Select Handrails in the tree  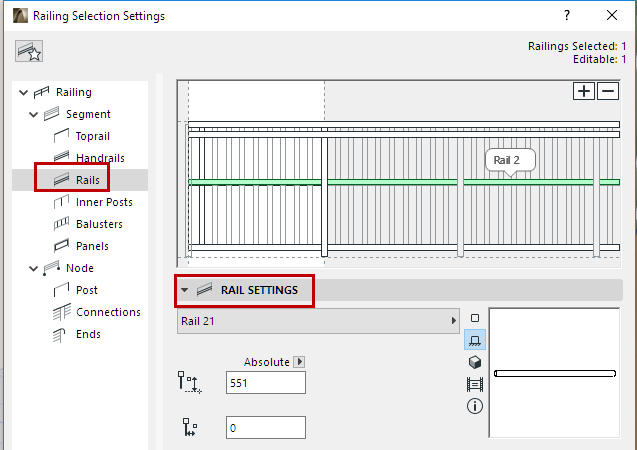(x=100, y=158)
